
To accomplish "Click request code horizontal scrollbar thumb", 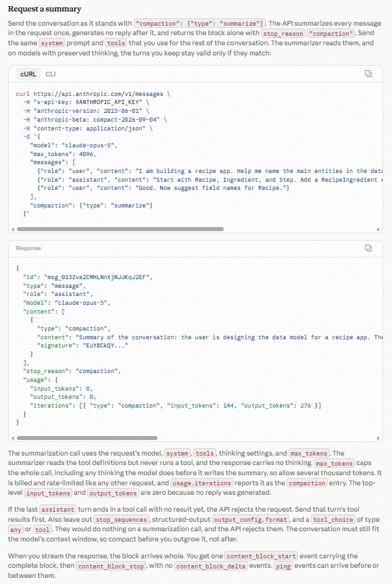I will point(120,229).
